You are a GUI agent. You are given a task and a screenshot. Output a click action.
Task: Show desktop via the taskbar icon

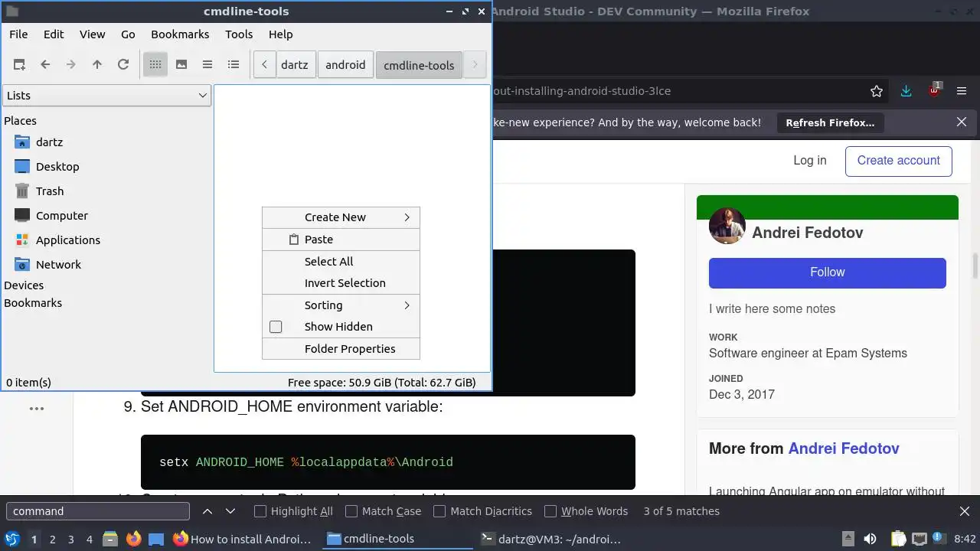pyautogui.click(x=157, y=539)
